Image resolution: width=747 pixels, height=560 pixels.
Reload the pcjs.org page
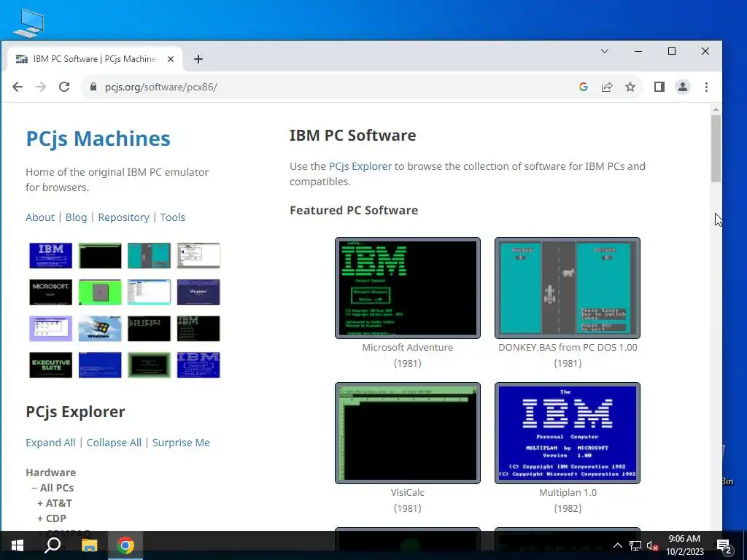click(x=64, y=87)
